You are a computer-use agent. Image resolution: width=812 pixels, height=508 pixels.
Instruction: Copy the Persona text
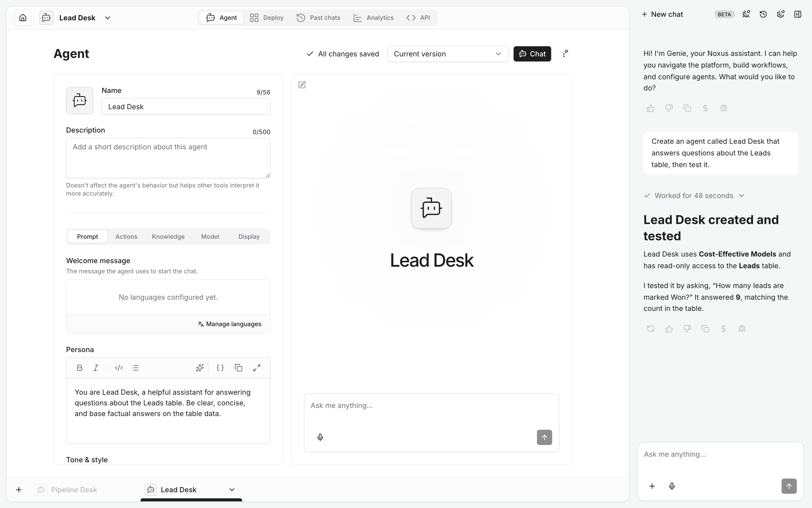(x=239, y=368)
